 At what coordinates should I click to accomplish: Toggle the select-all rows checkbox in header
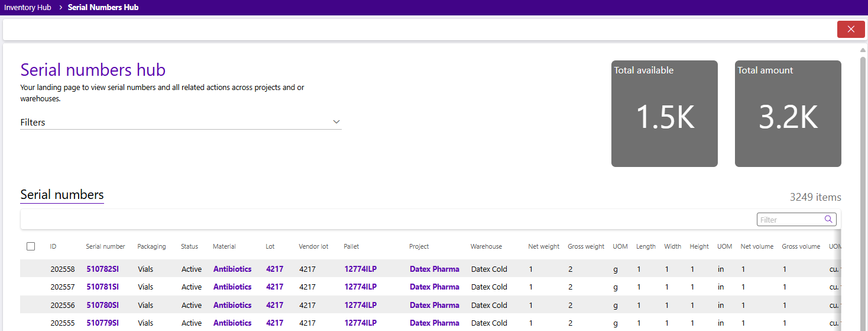coord(31,246)
